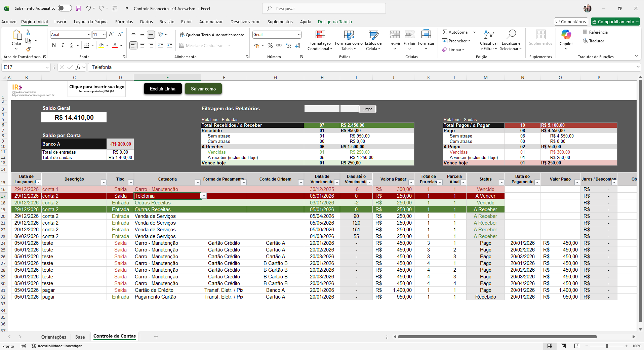This screenshot has height=350, width=644.
Task: Click the Pesquisar search box
Action: [324, 8]
